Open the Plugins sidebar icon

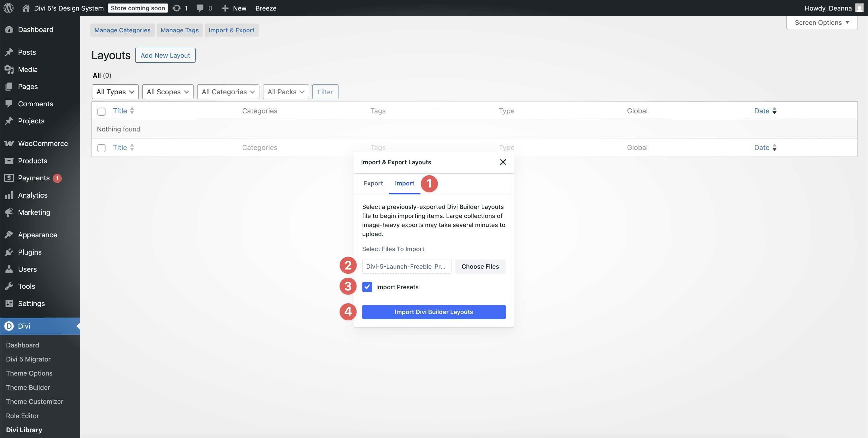click(x=9, y=252)
